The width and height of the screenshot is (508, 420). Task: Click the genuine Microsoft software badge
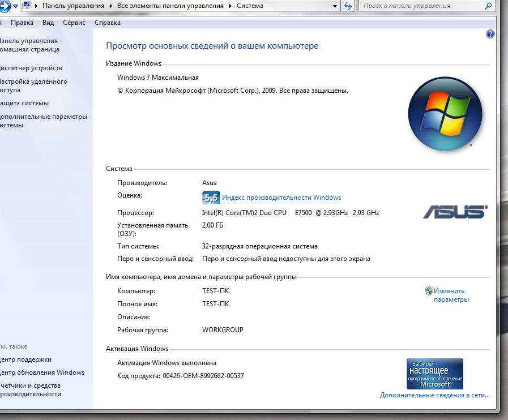point(435,374)
